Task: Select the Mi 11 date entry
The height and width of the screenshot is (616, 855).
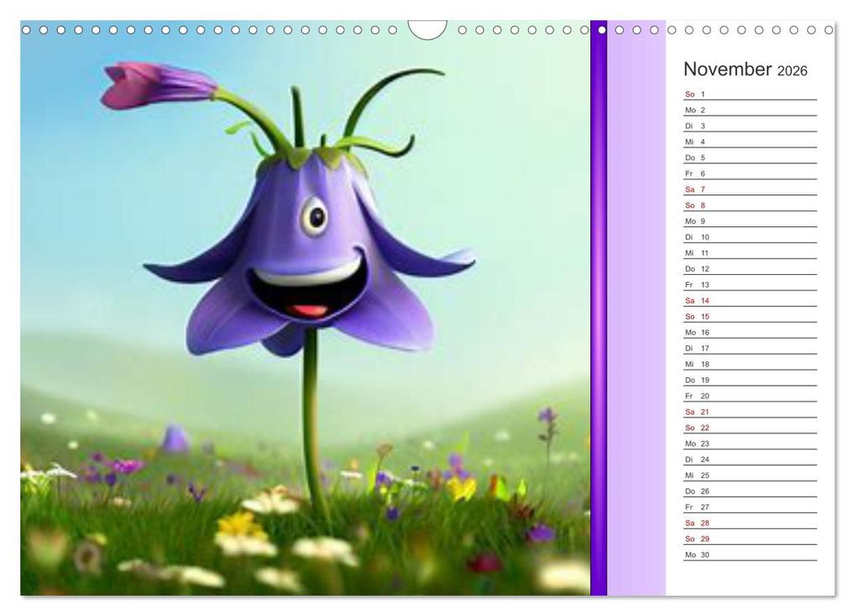Action: [694, 252]
